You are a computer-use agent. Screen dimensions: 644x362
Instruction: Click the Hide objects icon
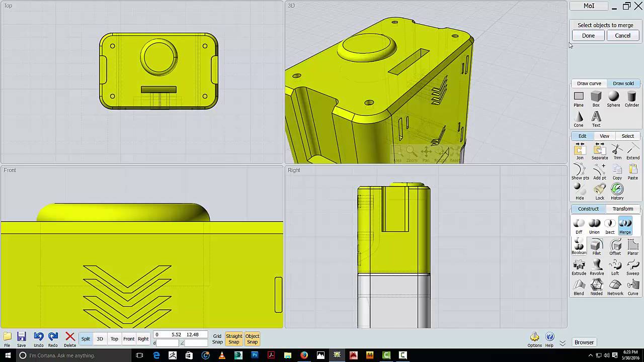(580, 192)
